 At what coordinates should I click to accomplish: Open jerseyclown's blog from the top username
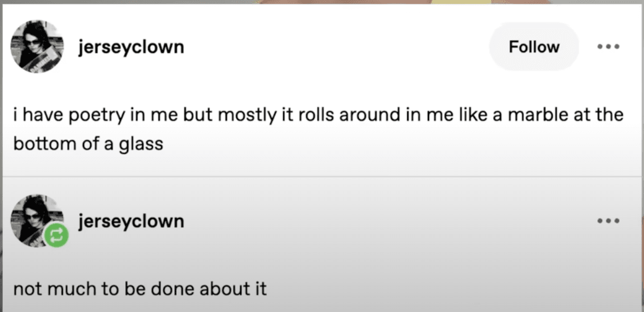point(131,47)
